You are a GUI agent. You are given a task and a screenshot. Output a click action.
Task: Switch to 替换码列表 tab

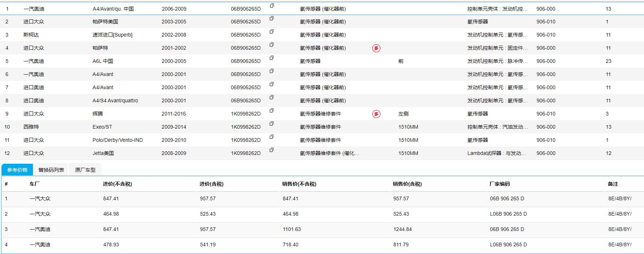[x=51, y=170]
